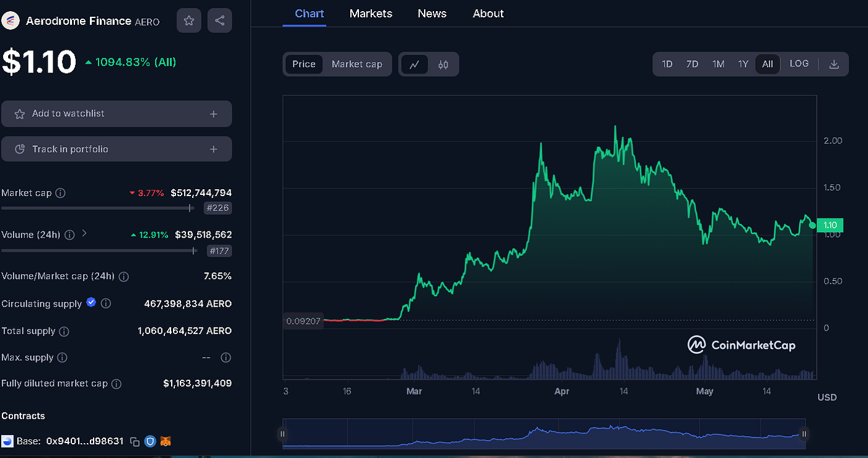868x458 pixels.
Task: Set chart range to 1Y
Action: pos(743,64)
